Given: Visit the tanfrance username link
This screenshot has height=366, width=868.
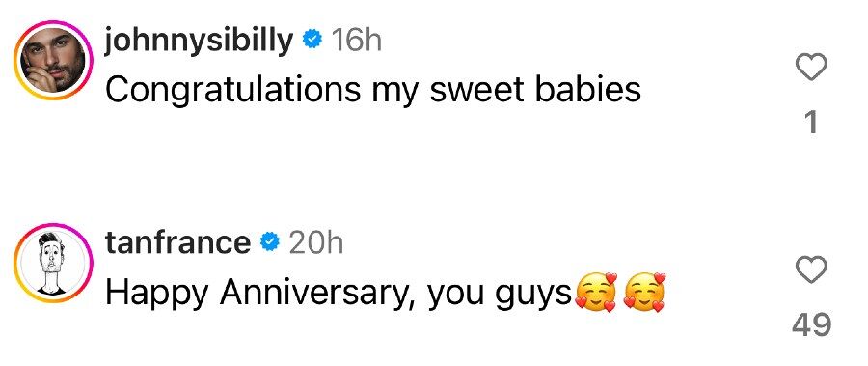Looking at the screenshot, I should click(177, 243).
